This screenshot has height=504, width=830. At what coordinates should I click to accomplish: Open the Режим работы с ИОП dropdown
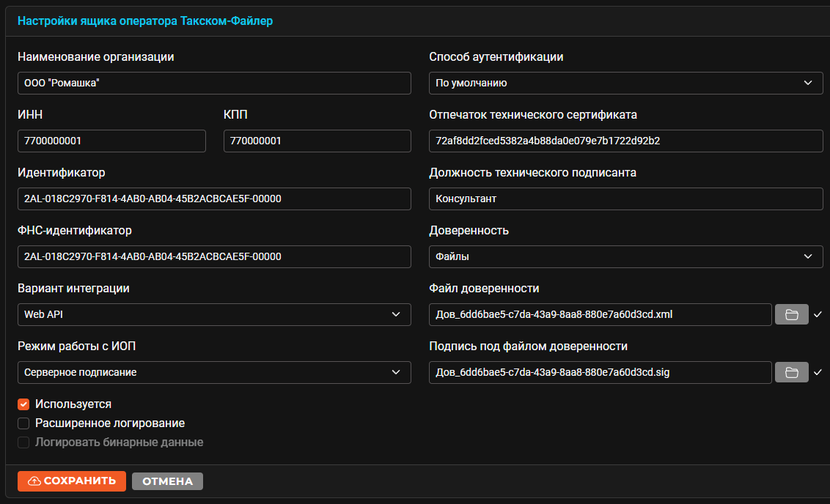click(x=214, y=372)
